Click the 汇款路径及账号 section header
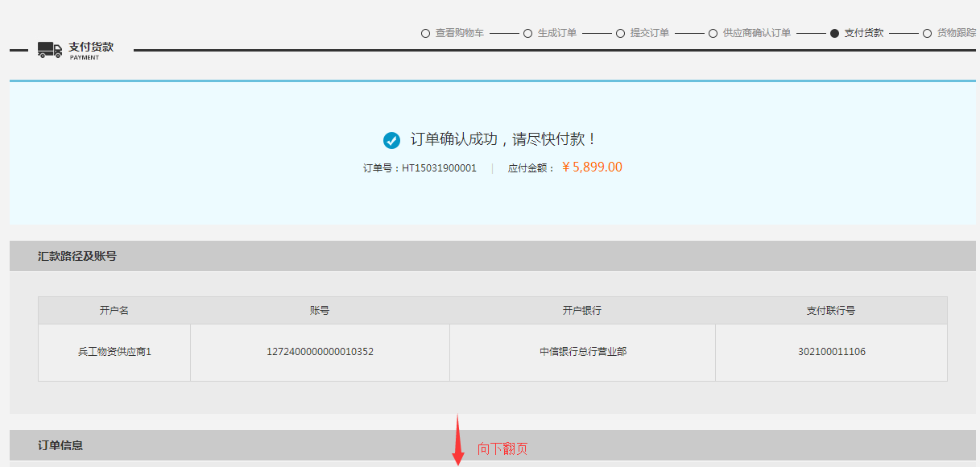 tap(77, 256)
